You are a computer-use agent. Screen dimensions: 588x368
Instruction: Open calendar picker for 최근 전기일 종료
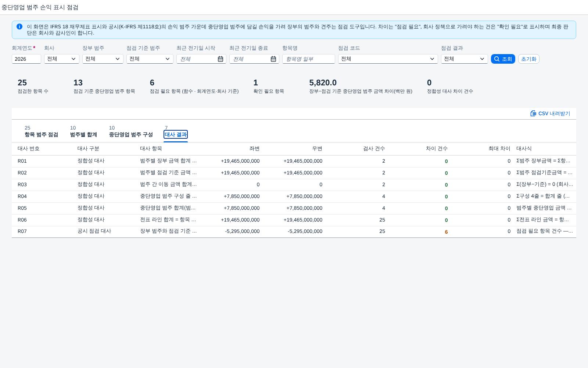(x=273, y=59)
